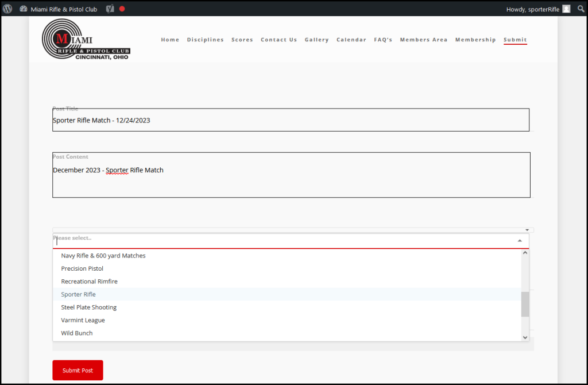Open the Members Area menu
588x385 pixels.
(423, 40)
